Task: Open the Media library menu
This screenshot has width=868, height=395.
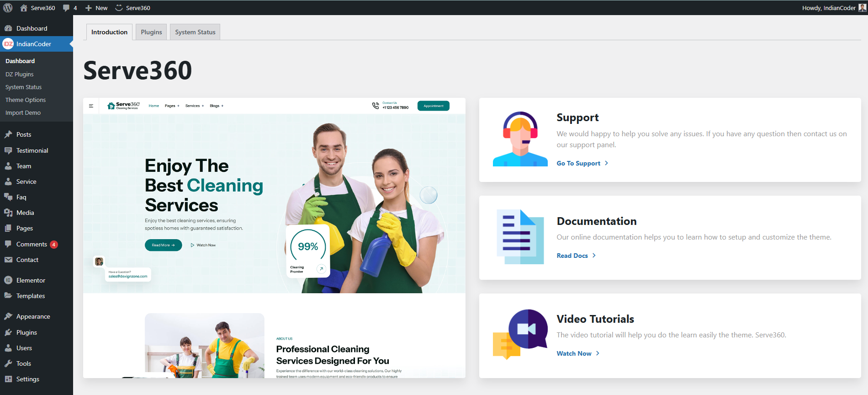Action: [x=25, y=213]
